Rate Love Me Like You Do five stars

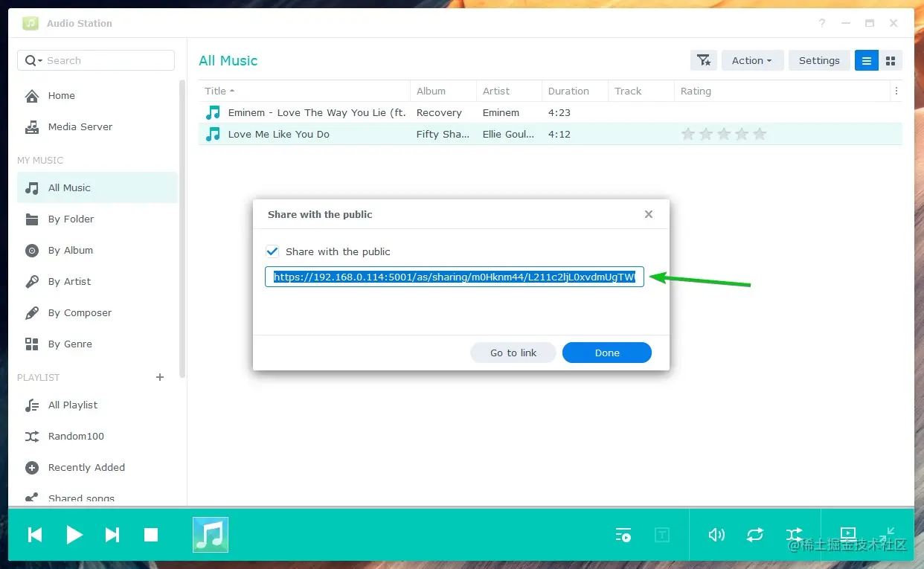click(760, 134)
